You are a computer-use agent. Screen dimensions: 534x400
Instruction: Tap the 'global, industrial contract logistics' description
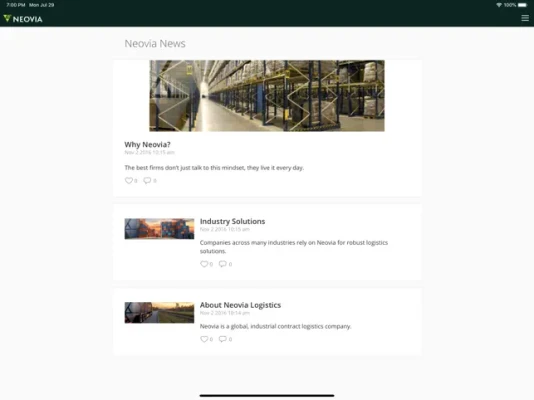coord(275,326)
